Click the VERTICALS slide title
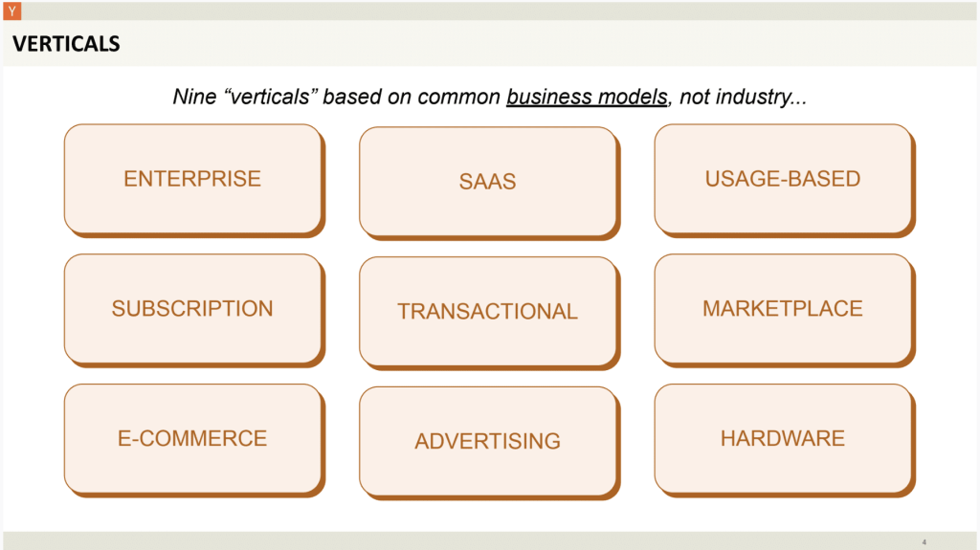The width and height of the screenshot is (980, 550). point(66,44)
